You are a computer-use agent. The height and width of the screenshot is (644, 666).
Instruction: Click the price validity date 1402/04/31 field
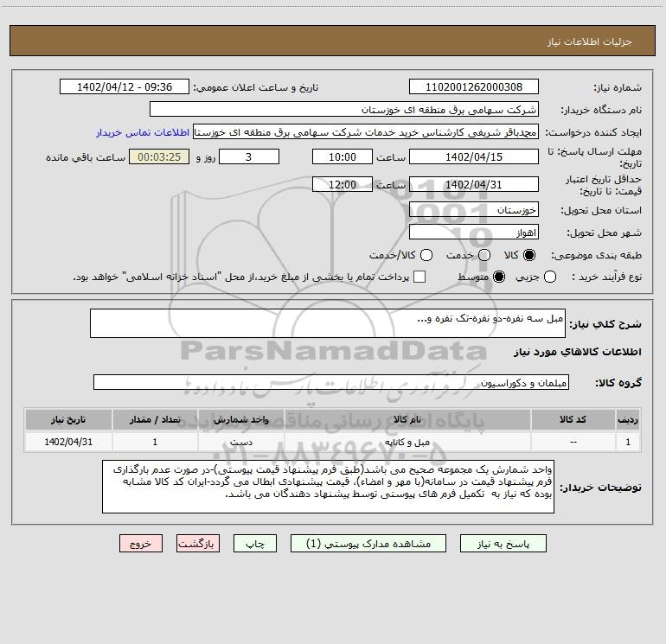pos(474,185)
